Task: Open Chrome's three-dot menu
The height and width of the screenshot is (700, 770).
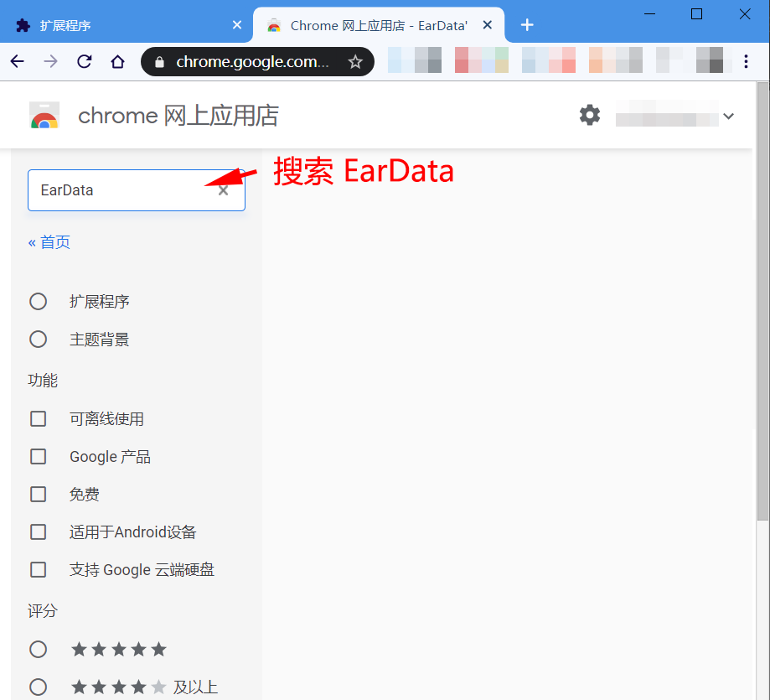Action: (746, 61)
